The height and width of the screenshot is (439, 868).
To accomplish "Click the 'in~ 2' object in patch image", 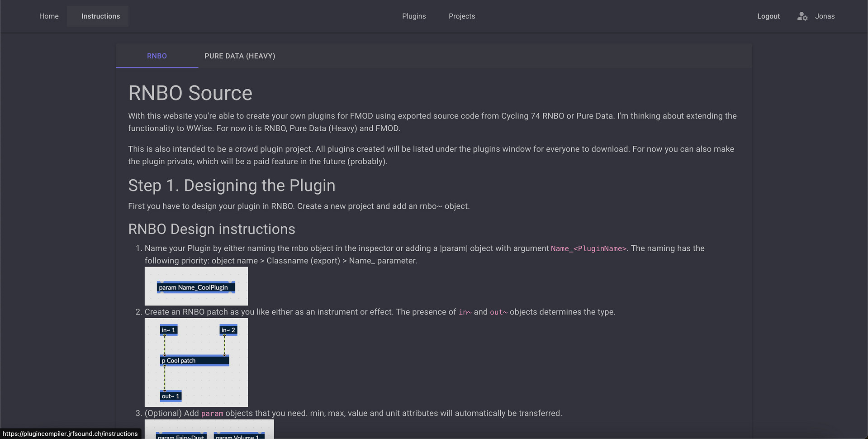I will (228, 330).
